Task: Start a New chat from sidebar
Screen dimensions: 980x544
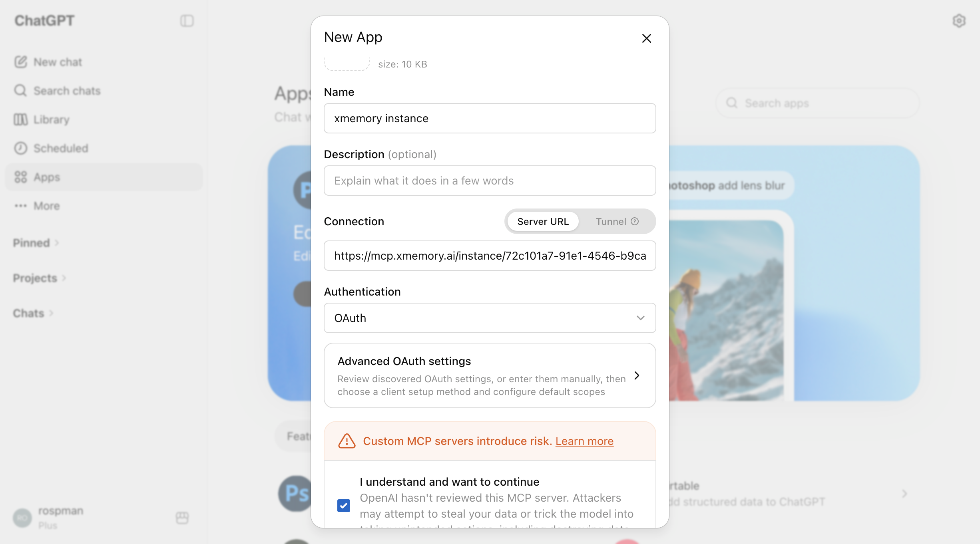Action: [x=104, y=62]
